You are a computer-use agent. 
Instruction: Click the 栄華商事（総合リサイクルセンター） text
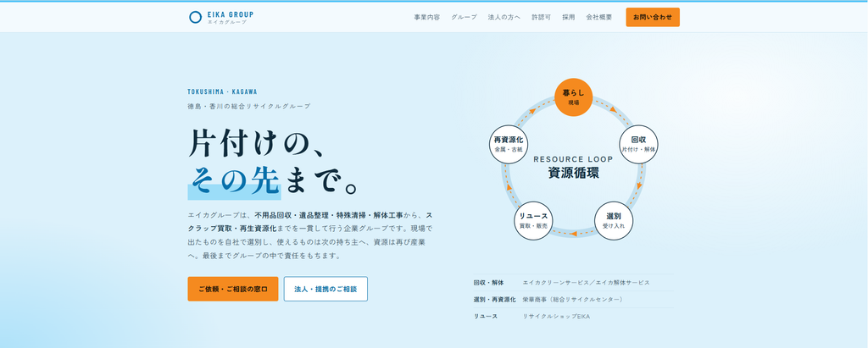[x=574, y=299]
